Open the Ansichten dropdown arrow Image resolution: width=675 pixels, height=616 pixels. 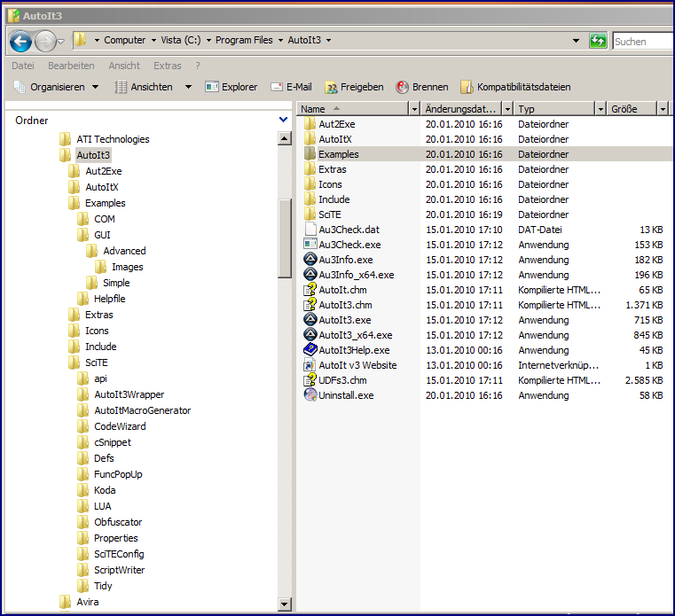click(x=188, y=87)
